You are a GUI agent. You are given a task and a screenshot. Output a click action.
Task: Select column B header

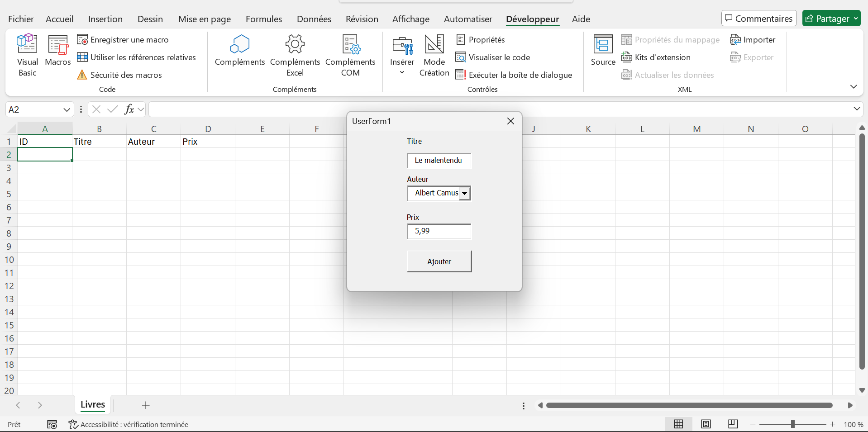pos(99,129)
